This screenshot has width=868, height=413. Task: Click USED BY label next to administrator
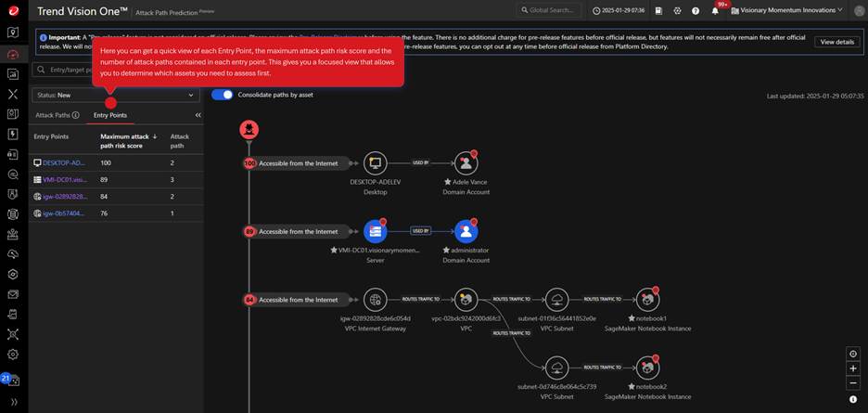[420, 231]
